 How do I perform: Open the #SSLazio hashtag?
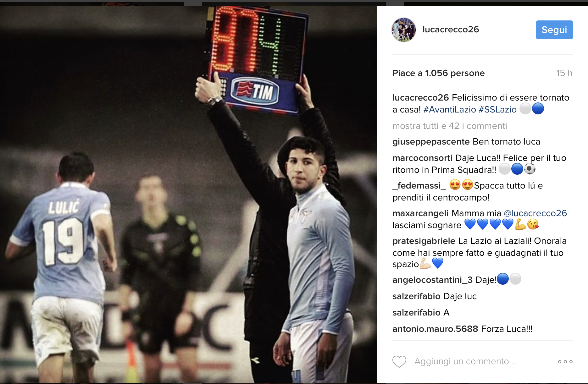pyautogui.click(x=497, y=109)
